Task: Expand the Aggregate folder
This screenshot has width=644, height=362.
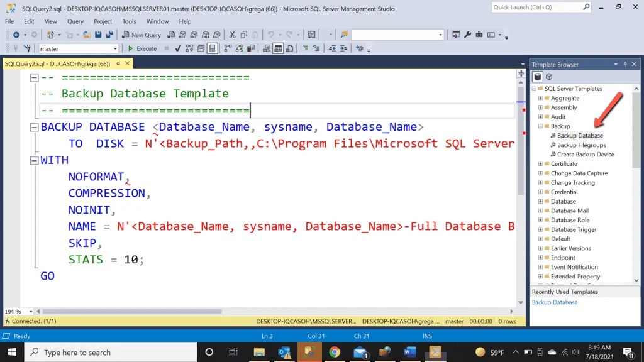Action: click(540, 98)
